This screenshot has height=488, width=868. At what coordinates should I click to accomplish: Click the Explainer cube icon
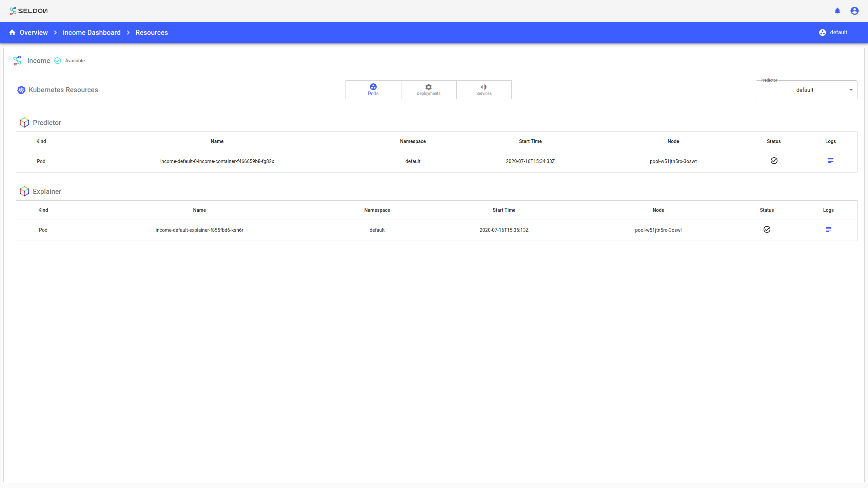24,191
